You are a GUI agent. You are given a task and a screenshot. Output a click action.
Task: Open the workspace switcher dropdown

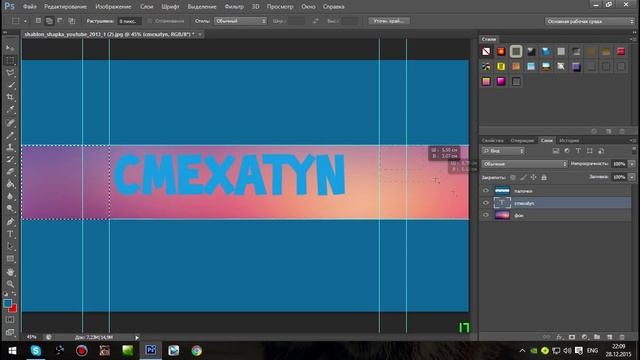click(x=589, y=21)
